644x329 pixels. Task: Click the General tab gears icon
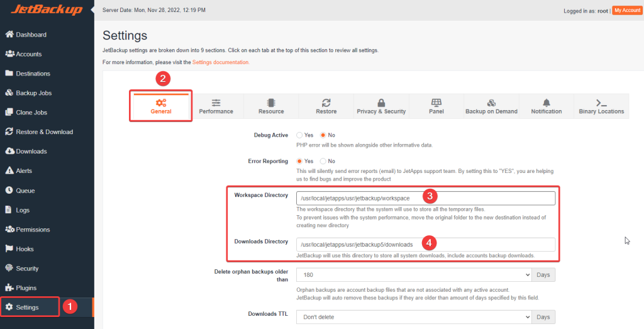point(161,103)
